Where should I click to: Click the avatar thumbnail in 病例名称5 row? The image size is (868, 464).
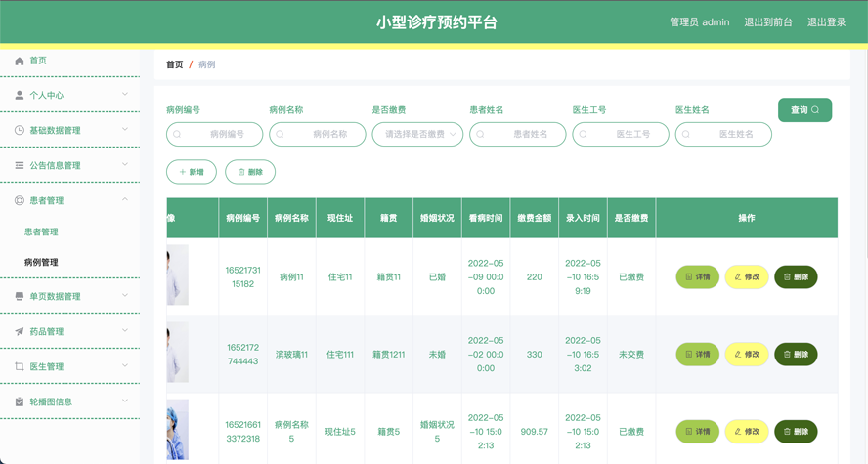178,430
